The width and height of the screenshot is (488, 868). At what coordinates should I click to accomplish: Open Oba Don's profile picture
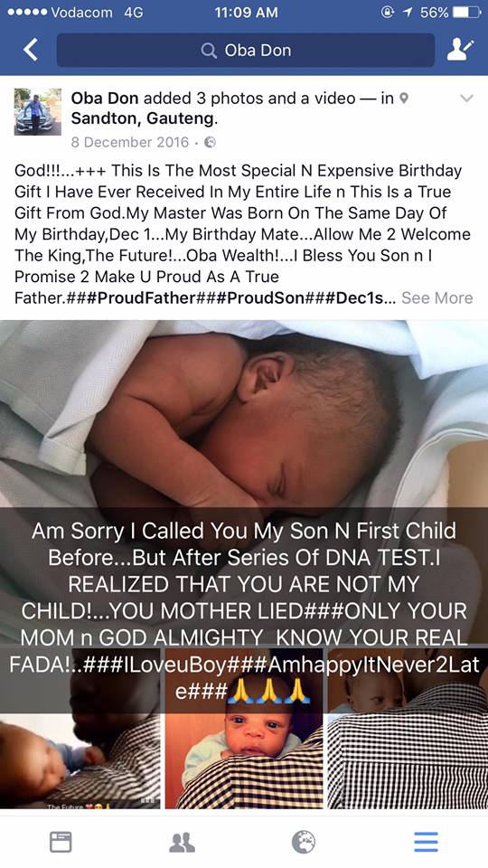pos(38,111)
